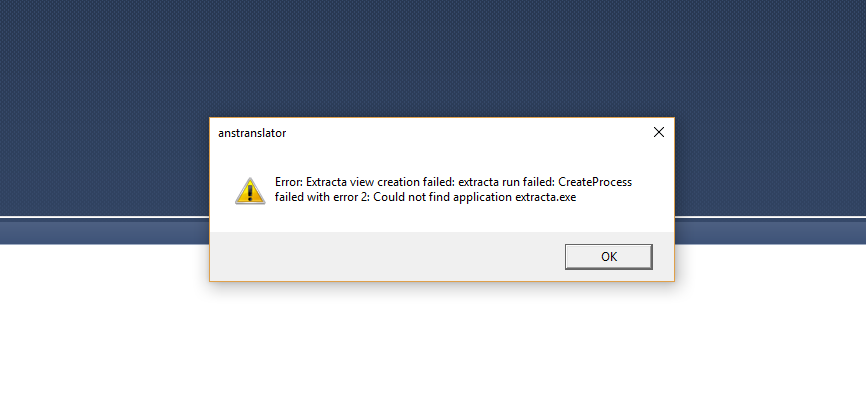Click "extracta.exe" in the error text

(546, 198)
